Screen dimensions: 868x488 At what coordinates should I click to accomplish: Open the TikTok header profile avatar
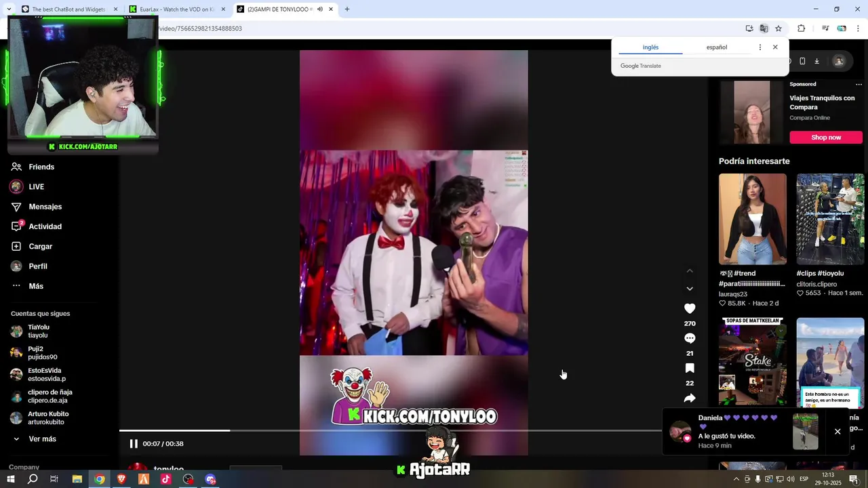pos(839,61)
